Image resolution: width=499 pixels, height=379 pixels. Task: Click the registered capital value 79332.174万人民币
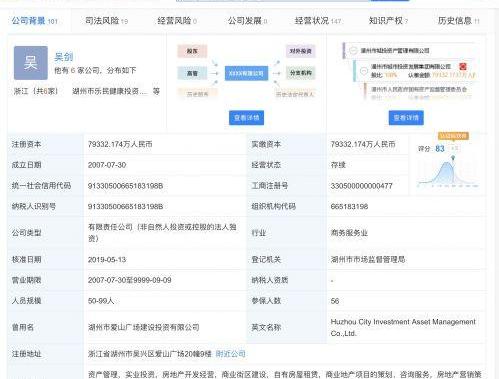[120, 144]
